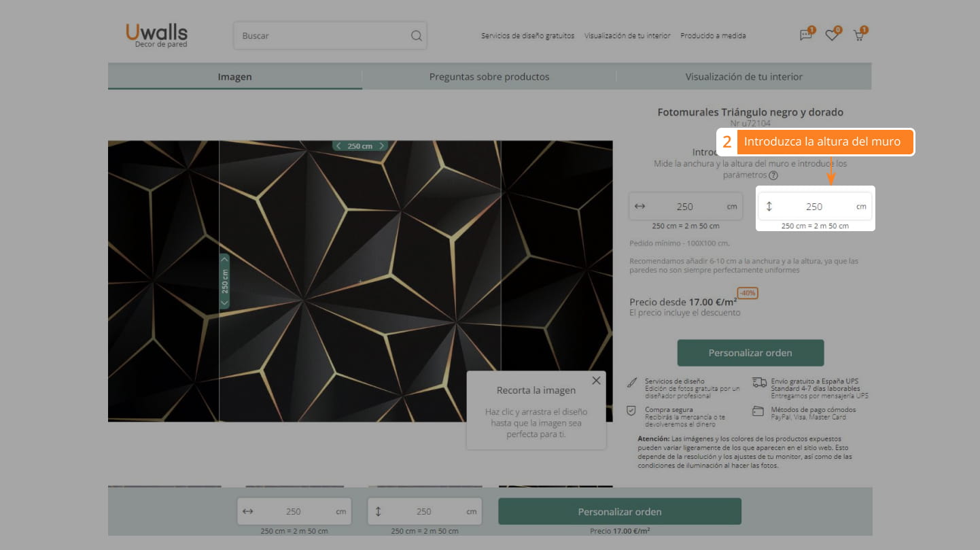Click right arrow on top width ruler
This screenshot has width=980, height=550.
[x=382, y=146]
